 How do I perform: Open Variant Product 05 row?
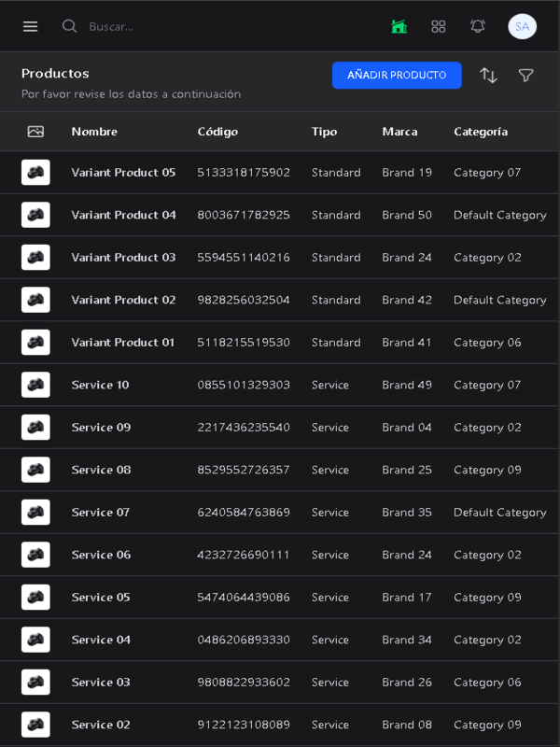pyautogui.click(x=123, y=173)
